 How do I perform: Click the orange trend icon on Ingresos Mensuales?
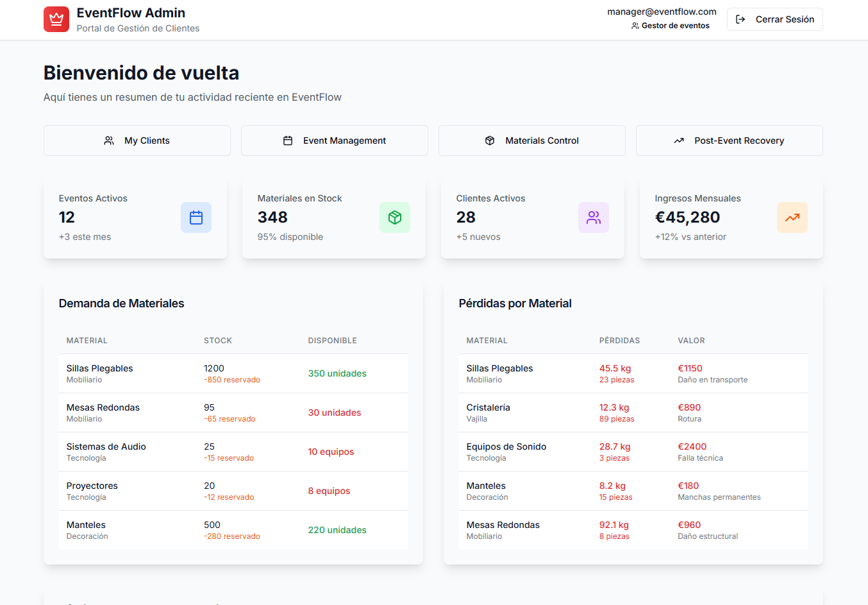[792, 217]
